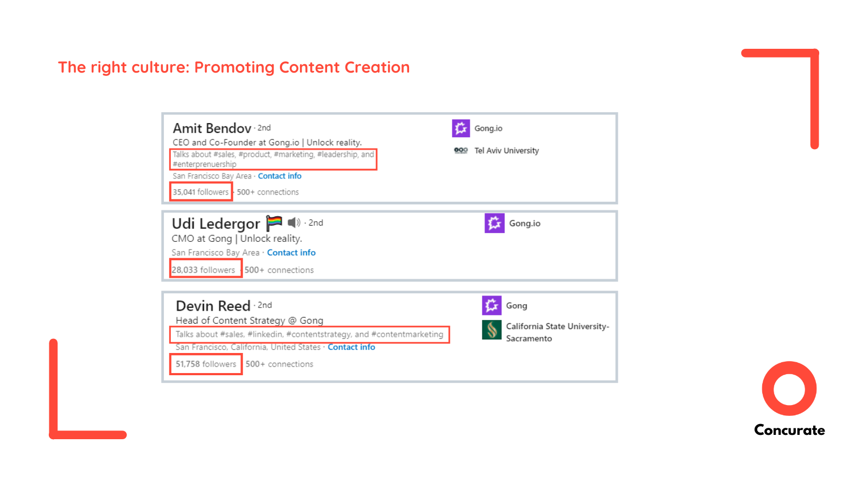The height and width of the screenshot is (488, 868).
Task: Click 'San Francisco, California, United States' location
Action: 248,347
